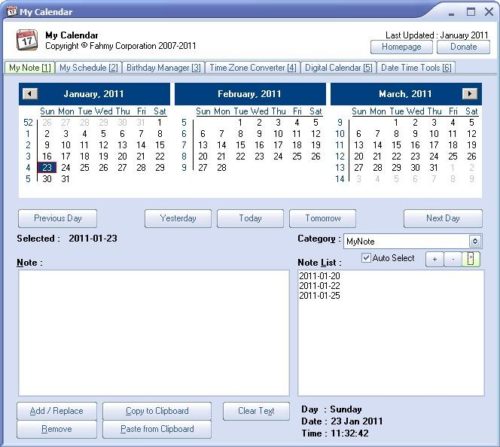Open the Date Time Tools [6] tab
The image size is (500, 447).
416,68
